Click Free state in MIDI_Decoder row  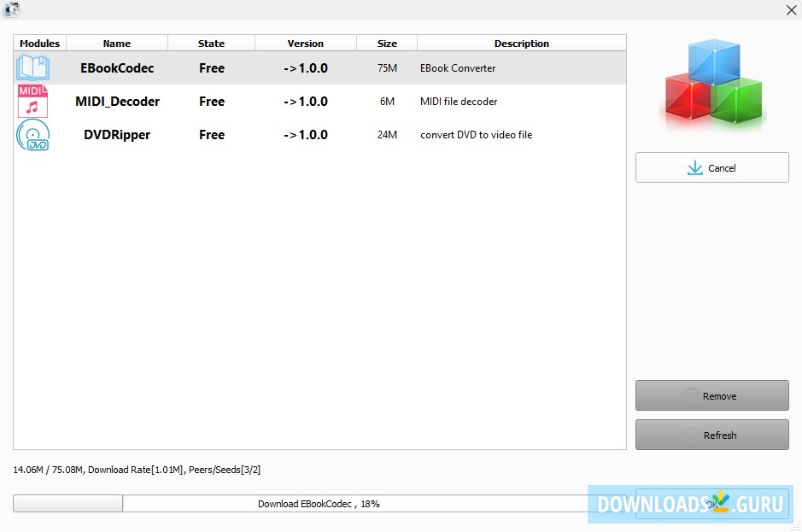point(212,102)
